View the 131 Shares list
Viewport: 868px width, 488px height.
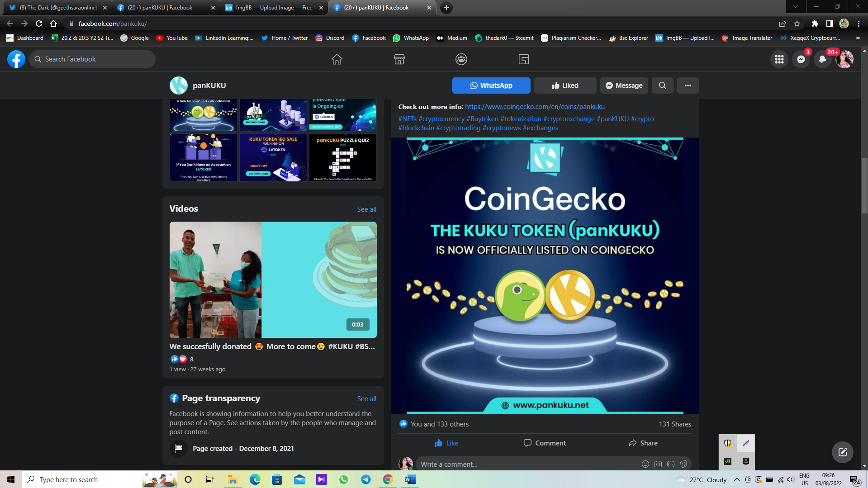pos(674,424)
